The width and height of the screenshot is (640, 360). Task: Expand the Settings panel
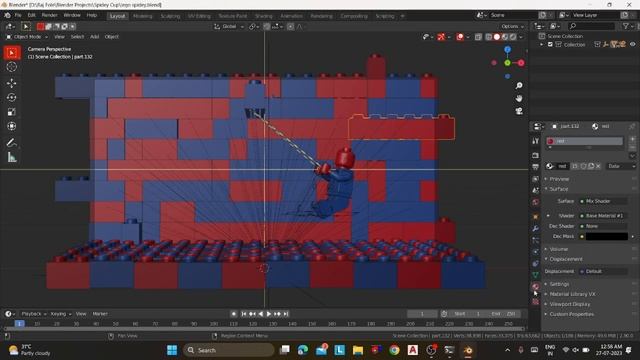(559, 284)
